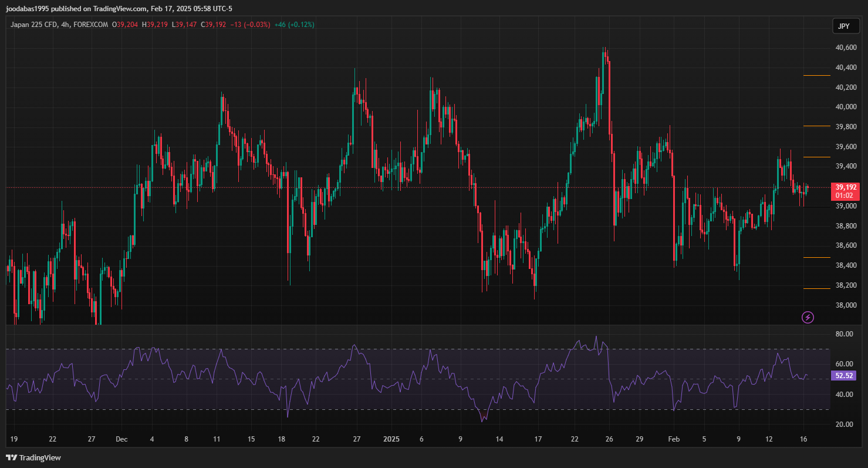This screenshot has width=868, height=468.
Task: Click the close value C39,192
Action: click(x=214, y=25)
